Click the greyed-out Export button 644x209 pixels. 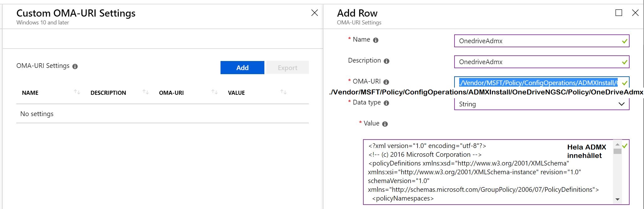pos(287,68)
